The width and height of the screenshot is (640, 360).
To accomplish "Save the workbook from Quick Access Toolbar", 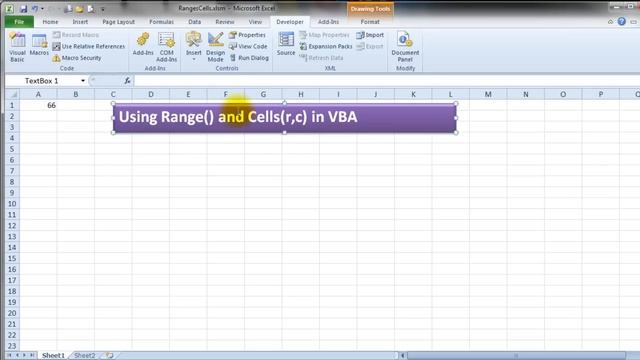I will (x=23, y=9).
